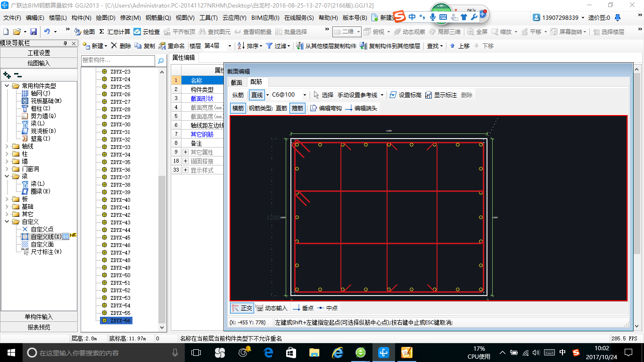The image size is (644, 362).
Task: Run 汇总计算 summary calculation
Action: click(115, 32)
